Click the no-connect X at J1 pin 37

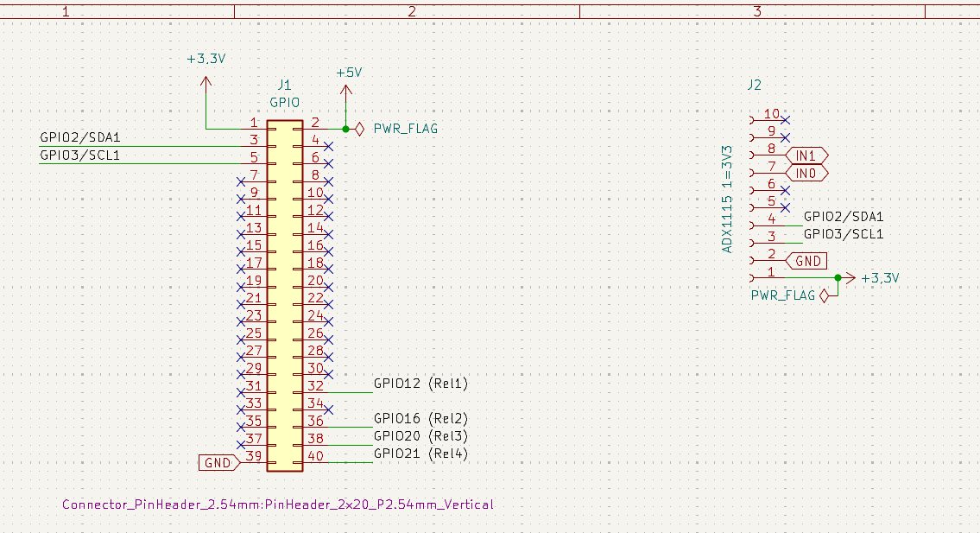tap(241, 445)
